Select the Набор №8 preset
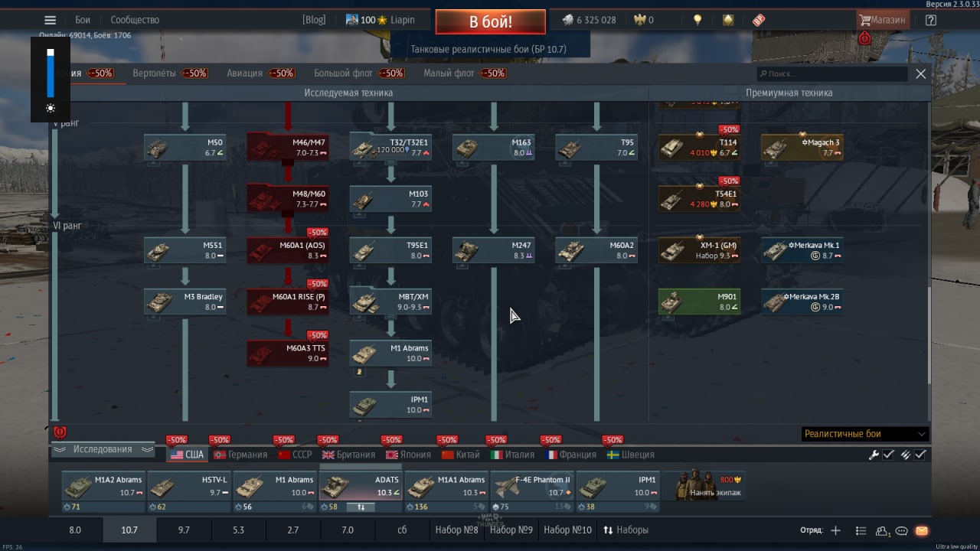Image resolution: width=980 pixels, height=551 pixels. pos(456,530)
